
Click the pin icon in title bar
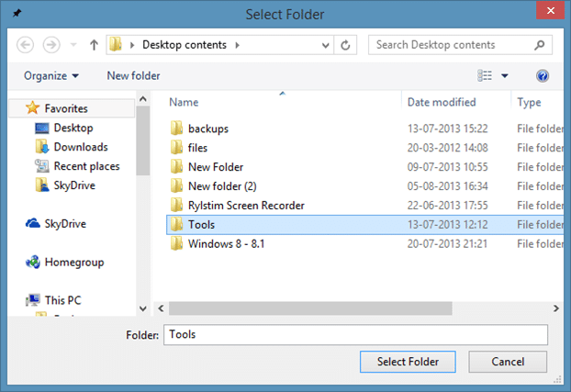[x=17, y=14]
